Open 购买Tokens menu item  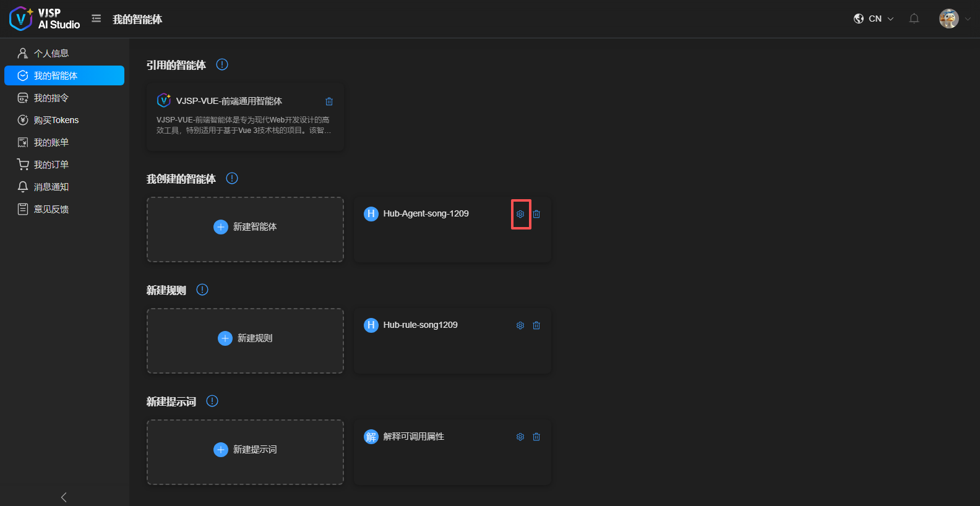pos(56,120)
